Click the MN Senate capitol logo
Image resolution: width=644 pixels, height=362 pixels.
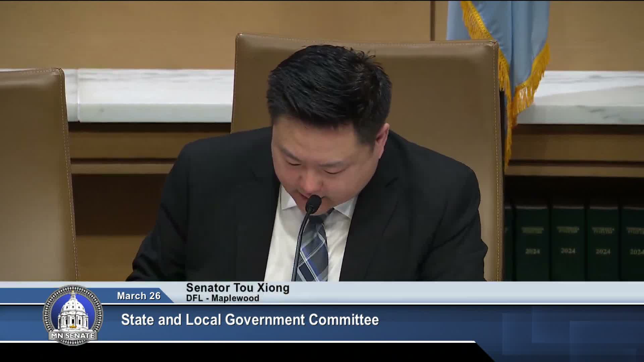click(73, 314)
